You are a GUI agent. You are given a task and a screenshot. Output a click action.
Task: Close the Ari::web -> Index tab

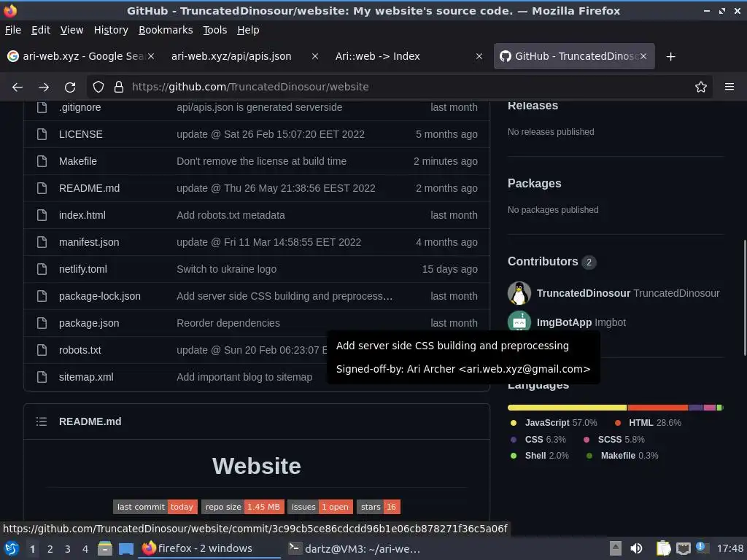coord(479,56)
